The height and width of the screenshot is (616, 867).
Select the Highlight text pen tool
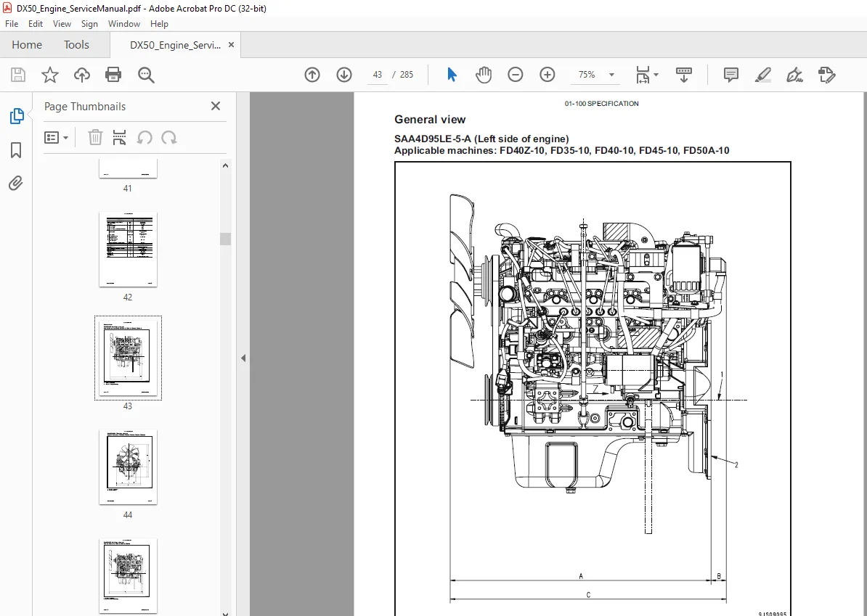(763, 75)
